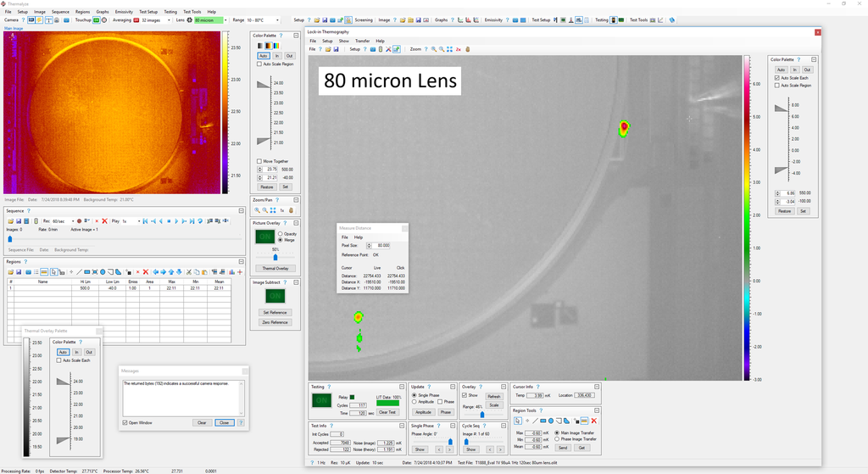This screenshot has width=868, height=474.
Task: Open the Averaging 32 images dropdown
Action: click(169, 20)
